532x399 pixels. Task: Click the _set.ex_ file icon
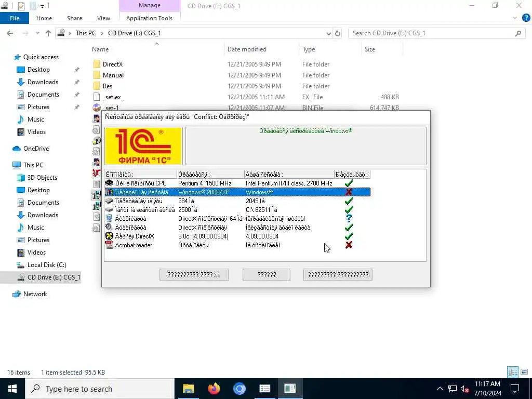97,97
